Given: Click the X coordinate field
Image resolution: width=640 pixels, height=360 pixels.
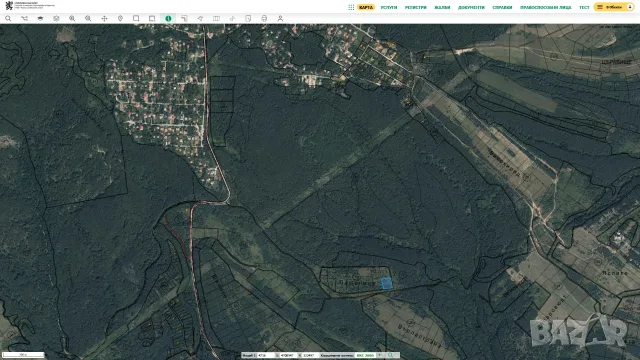Looking at the screenshot, I should (288, 356).
